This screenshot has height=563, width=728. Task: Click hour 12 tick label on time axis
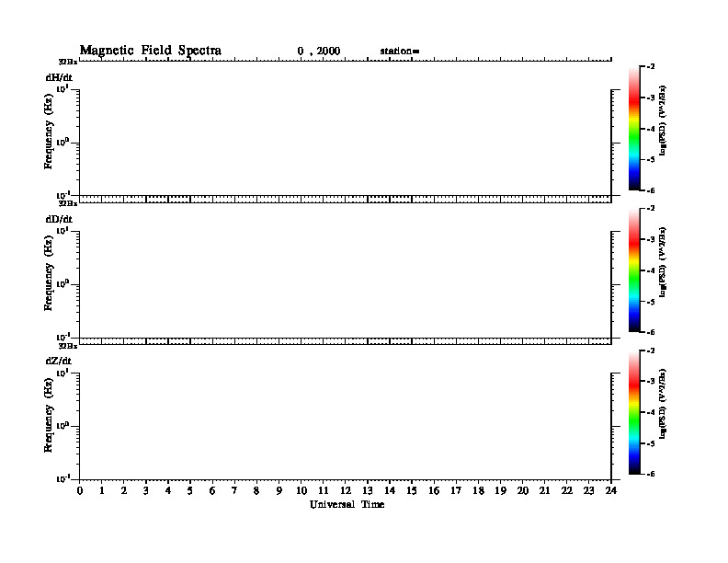click(x=346, y=491)
